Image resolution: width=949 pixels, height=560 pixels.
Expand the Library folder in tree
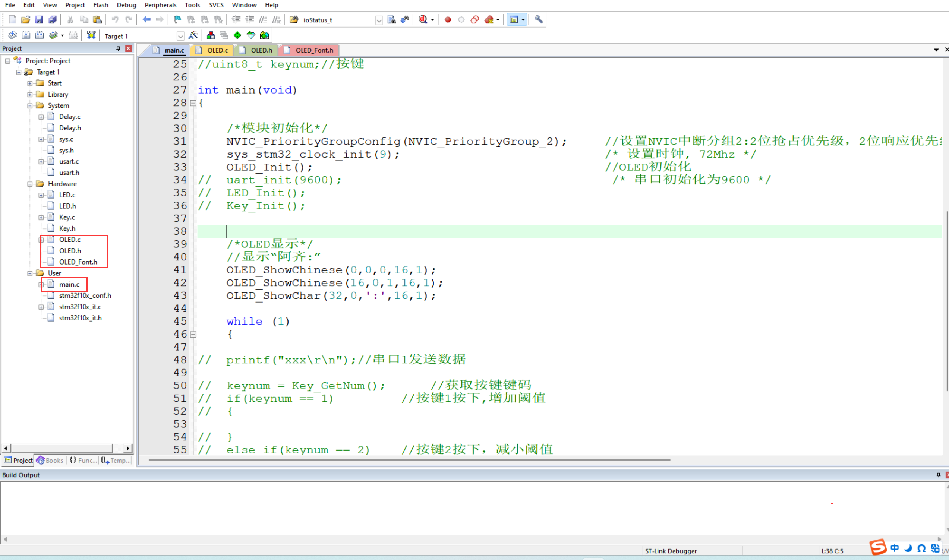pos(30,94)
